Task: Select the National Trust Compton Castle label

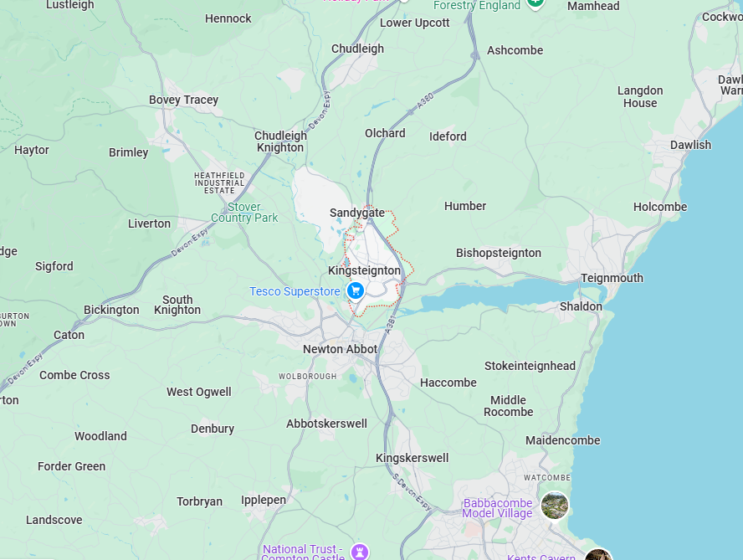Action: pyautogui.click(x=303, y=553)
